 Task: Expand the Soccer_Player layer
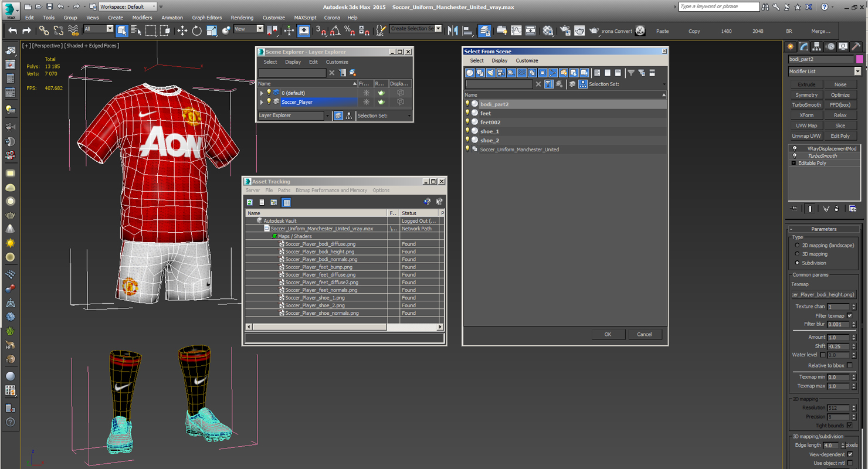click(x=262, y=102)
